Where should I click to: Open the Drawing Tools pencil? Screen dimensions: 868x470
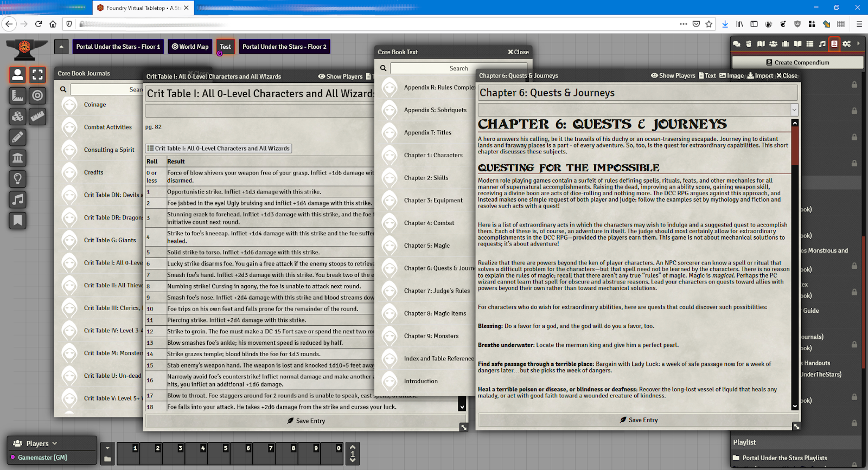17,137
